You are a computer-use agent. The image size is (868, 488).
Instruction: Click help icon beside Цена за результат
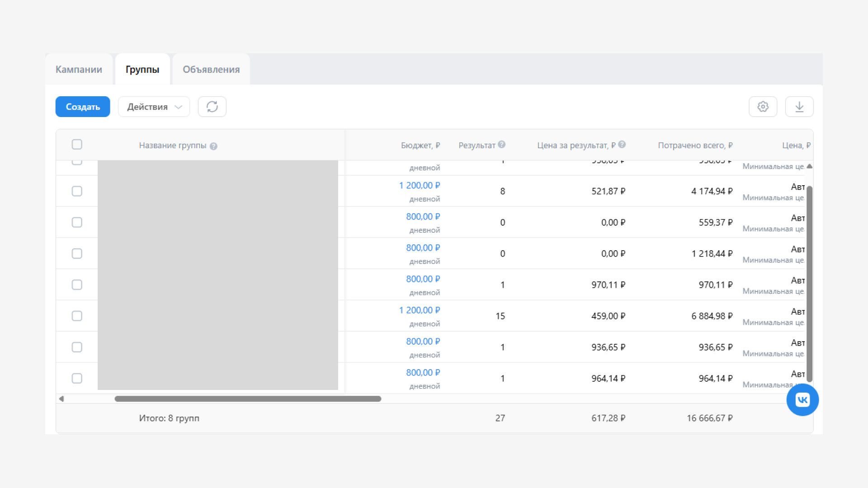[622, 145]
